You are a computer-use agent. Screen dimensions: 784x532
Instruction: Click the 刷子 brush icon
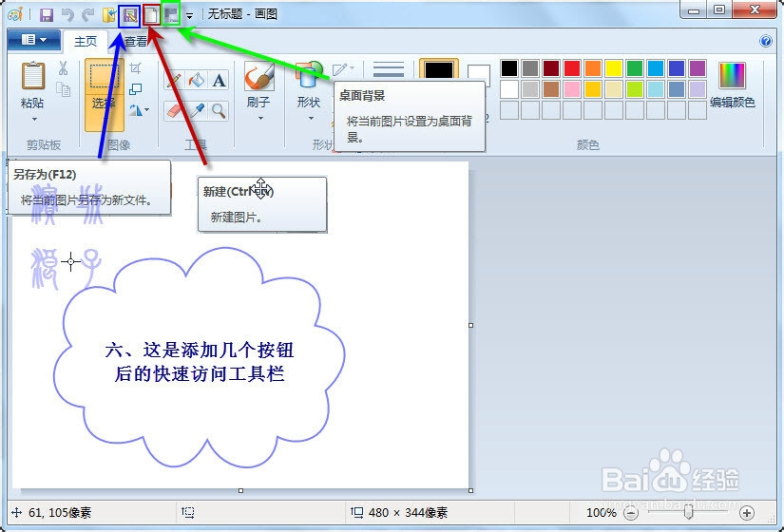coord(259,76)
